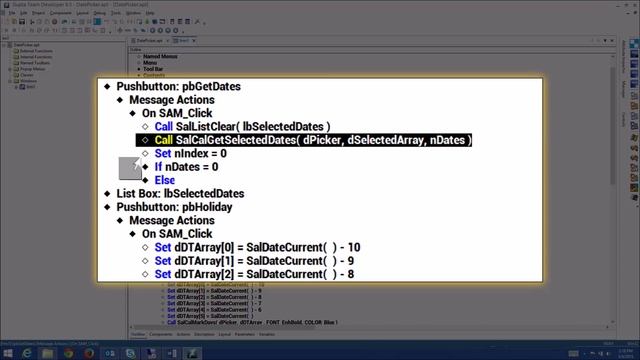
Task: Click 'Set dDTArray[3] = SalDateCurrent( ) - 7' line
Action: pyautogui.click(x=214, y=303)
